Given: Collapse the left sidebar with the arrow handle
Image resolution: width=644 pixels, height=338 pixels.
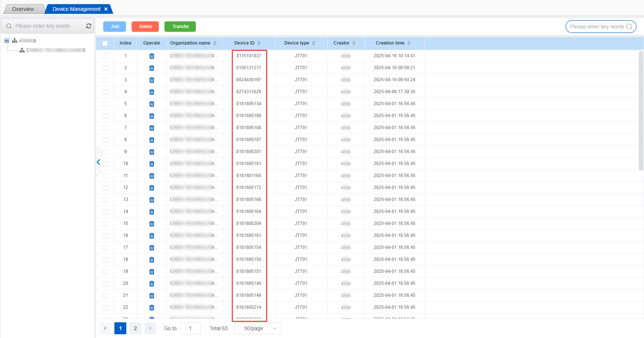Looking at the screenshot, I should [x=98, y=162].
